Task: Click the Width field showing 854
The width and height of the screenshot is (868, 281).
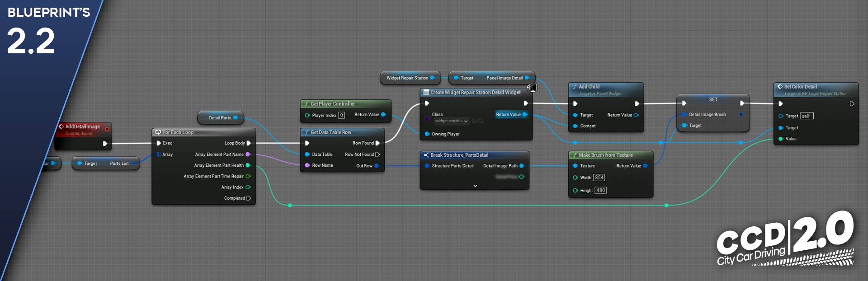Action: [x=599, y=178]
